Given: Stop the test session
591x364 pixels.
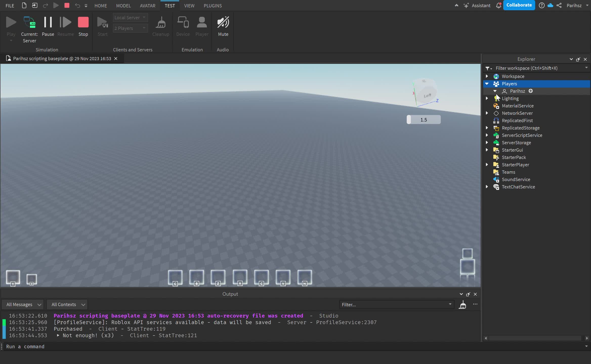Looking at the screenshot, I should tap(83, 22).
